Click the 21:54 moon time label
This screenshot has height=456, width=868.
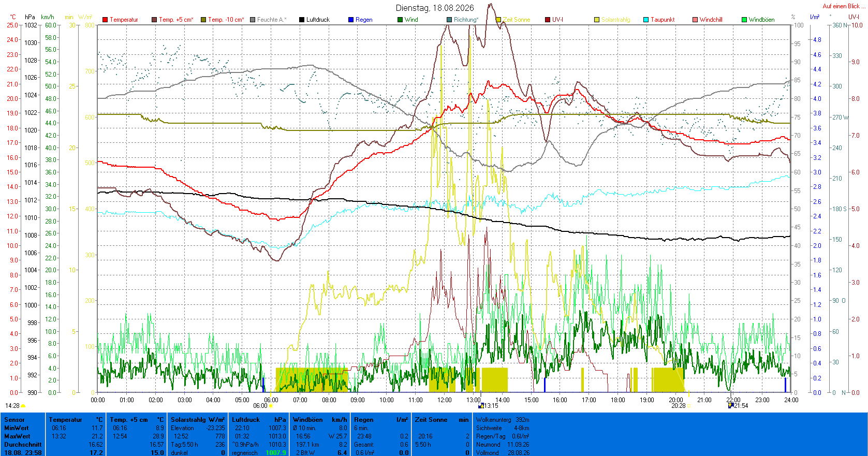[x=741, y=406]
